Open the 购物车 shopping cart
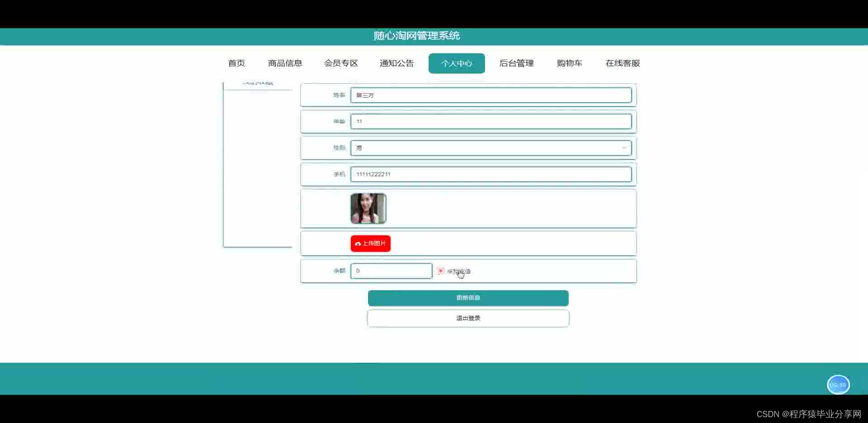The height and width of the screenshot is (423, 868). point(570,63)
